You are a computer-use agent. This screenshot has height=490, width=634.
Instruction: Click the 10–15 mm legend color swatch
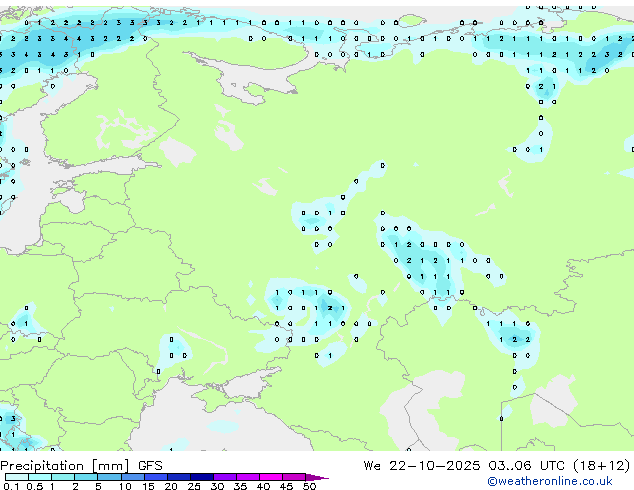[x=133, y=477]
